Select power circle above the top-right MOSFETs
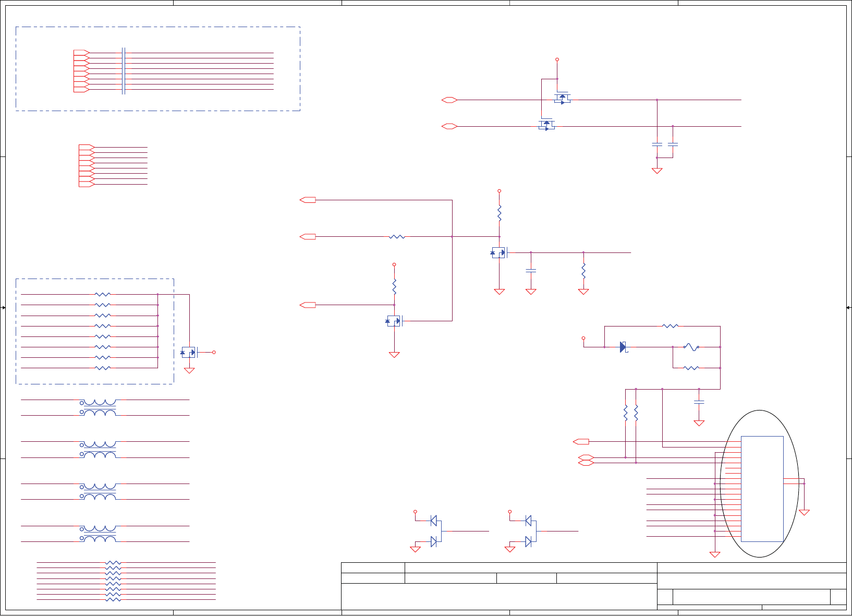The image size is (852, 616). (x=557, y=59)
